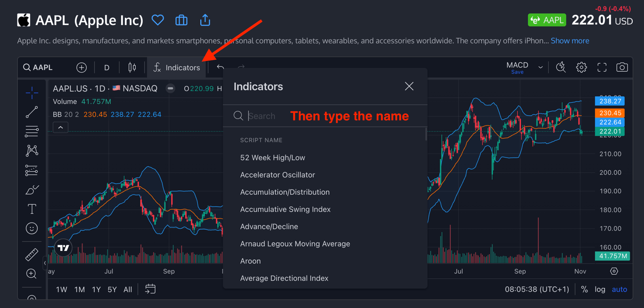Image resolution: width=644 pixels, height=308 pixels.
Task: Click the green AAPL trade button
Action: coord(547,20)
